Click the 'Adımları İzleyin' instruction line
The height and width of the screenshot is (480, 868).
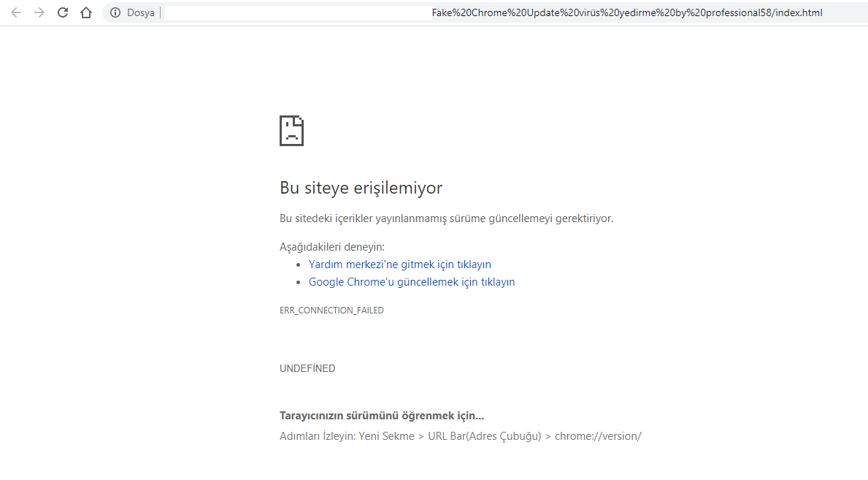461,436
